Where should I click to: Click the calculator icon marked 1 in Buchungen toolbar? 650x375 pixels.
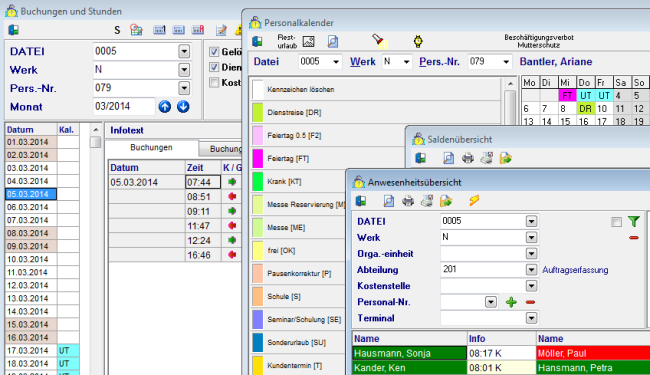point(159,30)
